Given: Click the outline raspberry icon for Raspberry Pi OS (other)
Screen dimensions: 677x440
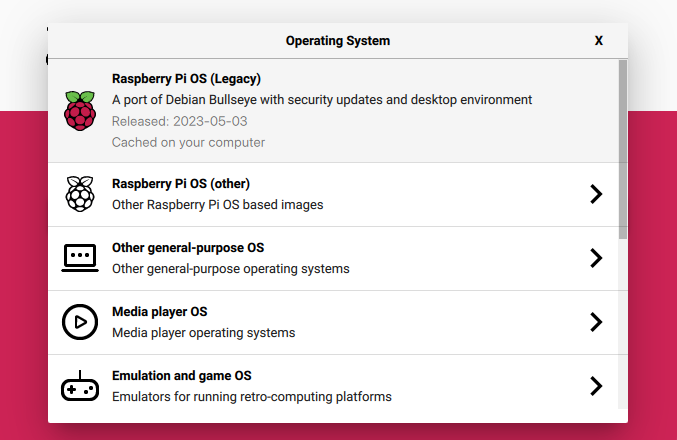Looking at the screenshot, I should click(x=80, y=194).
